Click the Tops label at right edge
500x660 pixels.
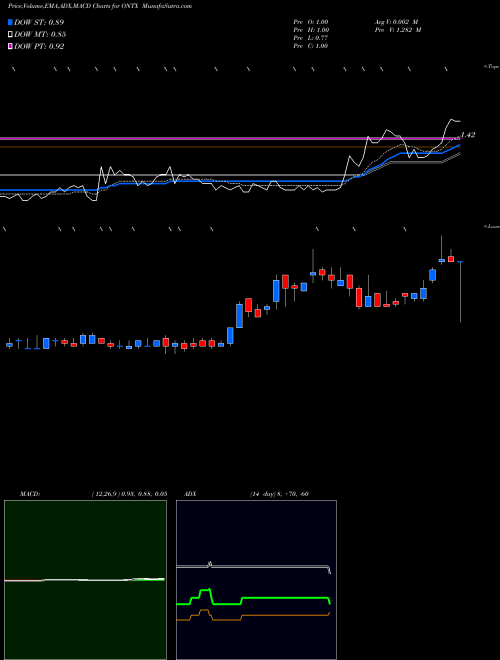492,67
